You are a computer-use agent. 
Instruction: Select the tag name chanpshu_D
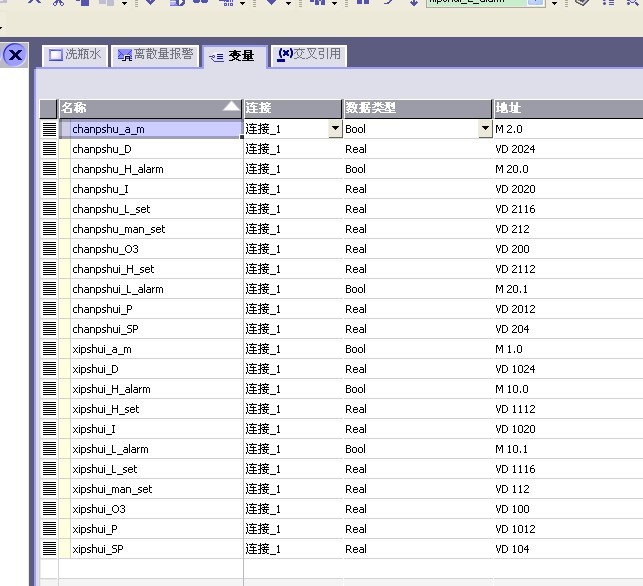pos(102,149)
